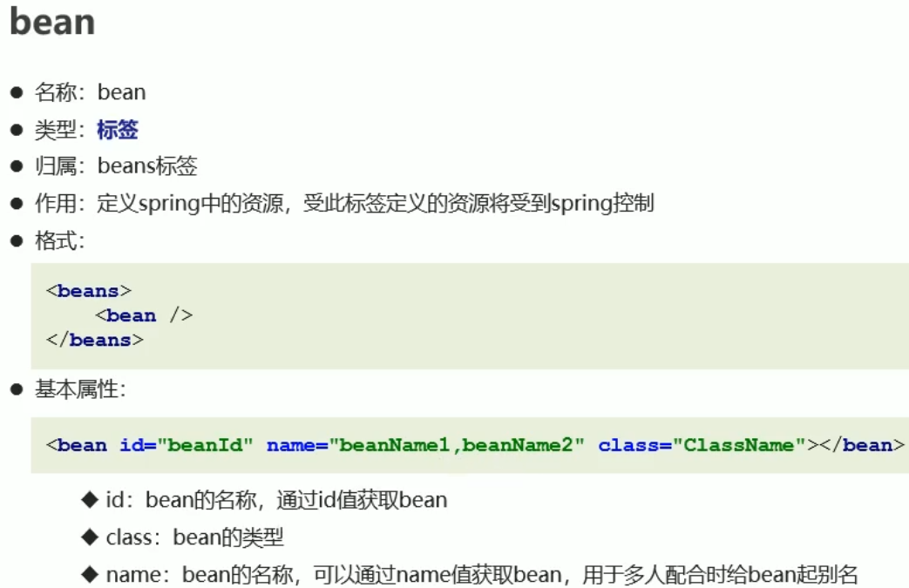Click the id="beanId" attribute in code

[187, 445]
